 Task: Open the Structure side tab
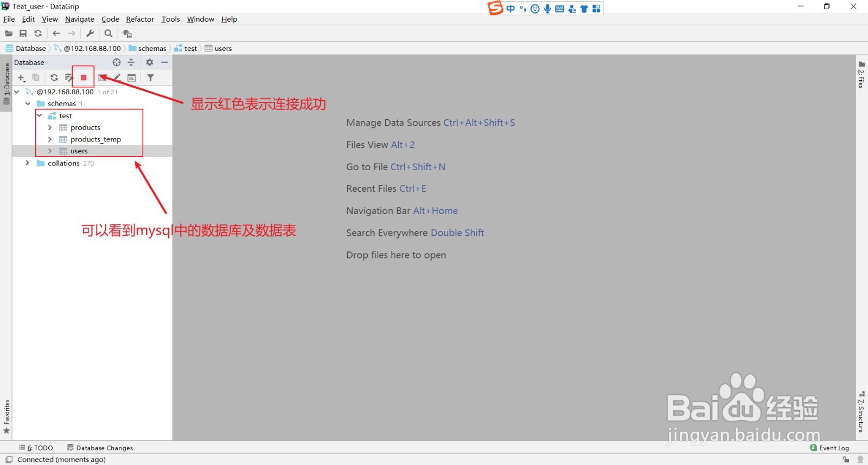click(861, 412)
